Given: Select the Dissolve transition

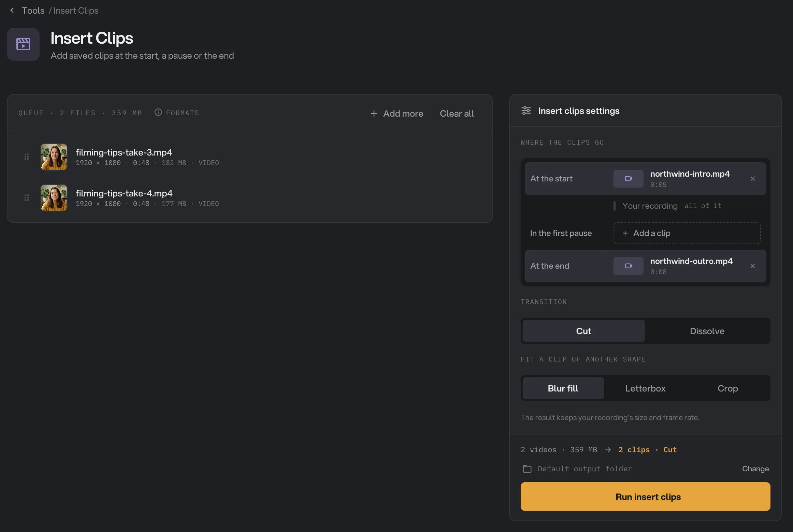Looking at the screenshot, I should click(x=707, y=331).
